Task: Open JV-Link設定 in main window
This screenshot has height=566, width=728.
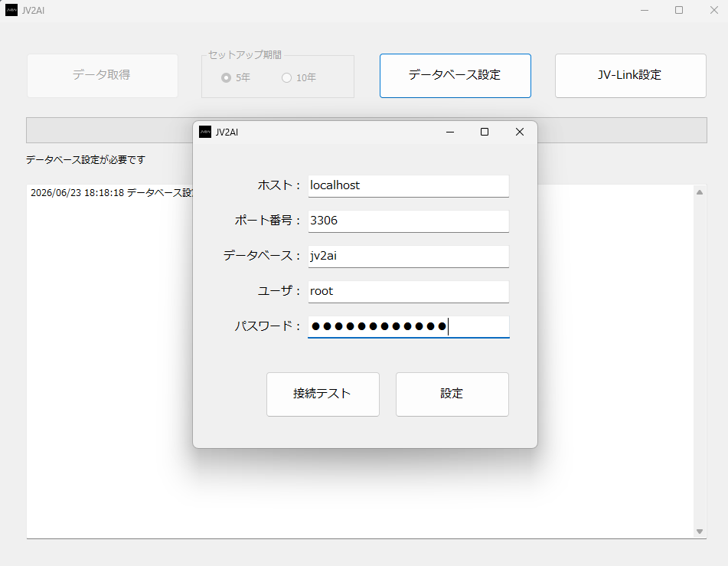Action: (631, 76)
